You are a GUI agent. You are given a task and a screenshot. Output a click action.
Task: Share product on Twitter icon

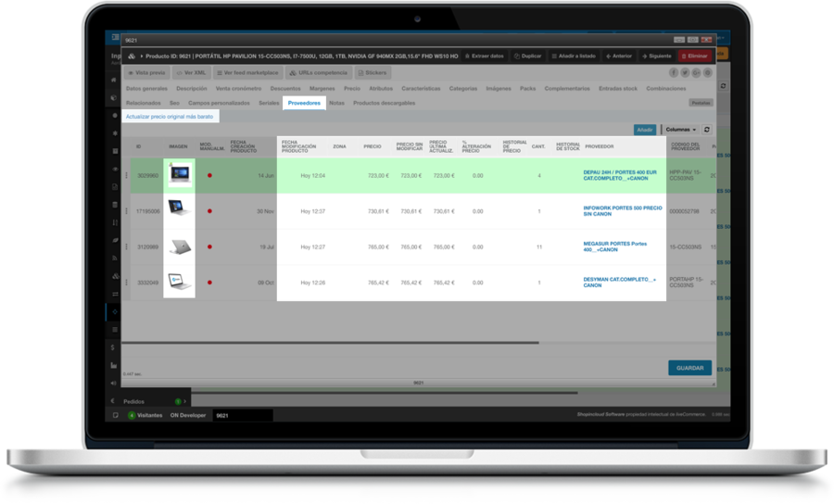[685, 73]
